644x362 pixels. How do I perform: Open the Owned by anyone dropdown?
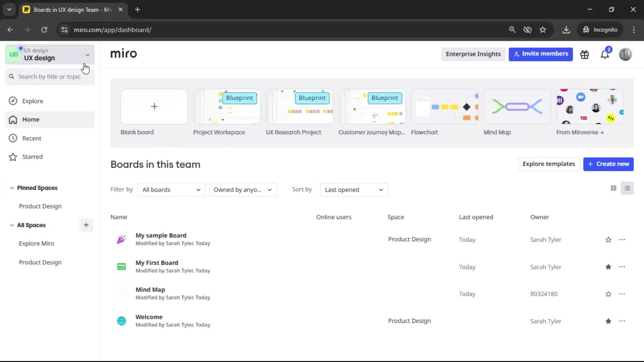pyautogui.click(x=243, y=190)
